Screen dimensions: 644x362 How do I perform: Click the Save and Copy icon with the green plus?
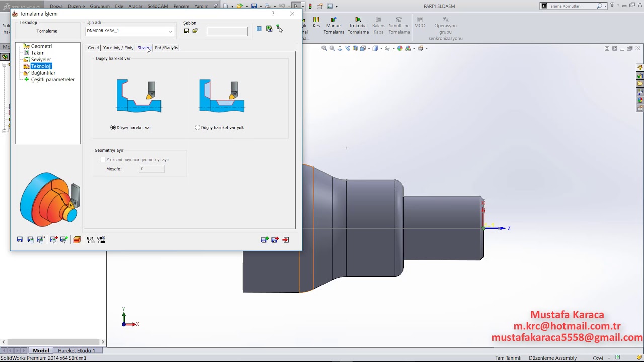[265, 240]
